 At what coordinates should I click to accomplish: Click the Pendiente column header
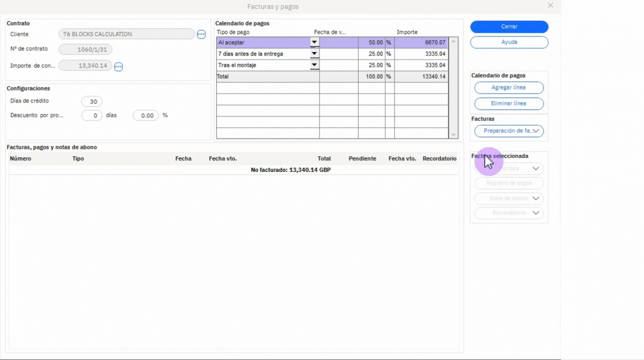coord(362,158)
